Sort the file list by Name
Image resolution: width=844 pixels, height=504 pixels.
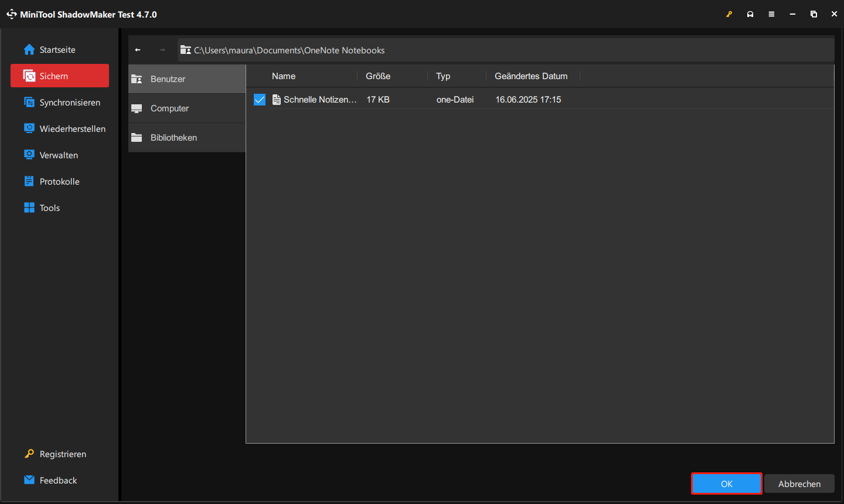click(284, 76)
